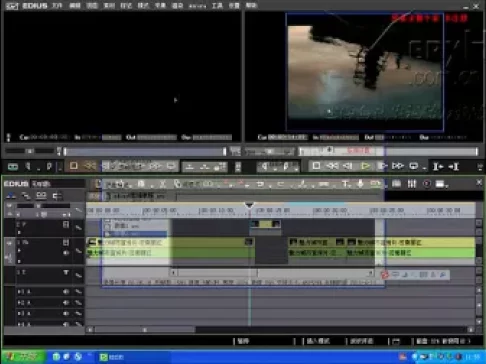
Task: Toggle mute on the 2 A audio track
Action: [x=66, y=303]
